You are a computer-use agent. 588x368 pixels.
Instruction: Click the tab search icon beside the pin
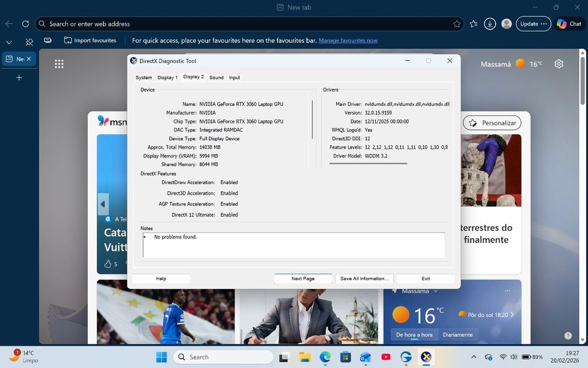(48, 40)
